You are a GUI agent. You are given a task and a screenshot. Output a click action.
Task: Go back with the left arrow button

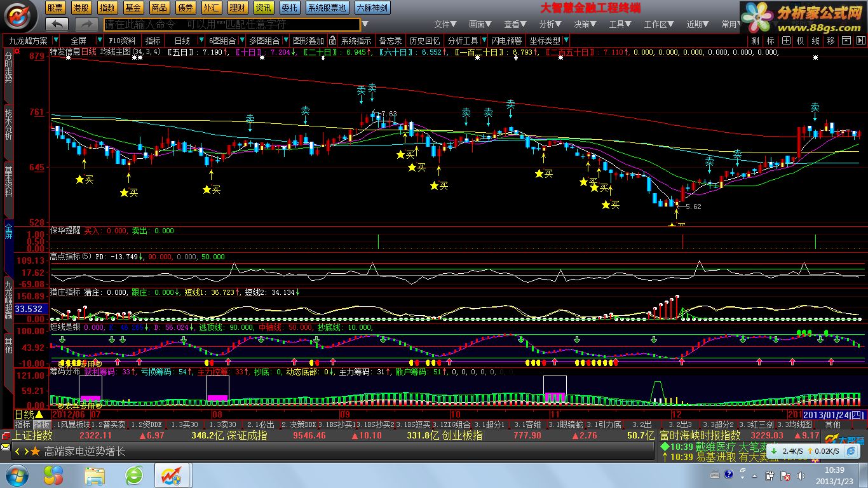coord(57,24)
